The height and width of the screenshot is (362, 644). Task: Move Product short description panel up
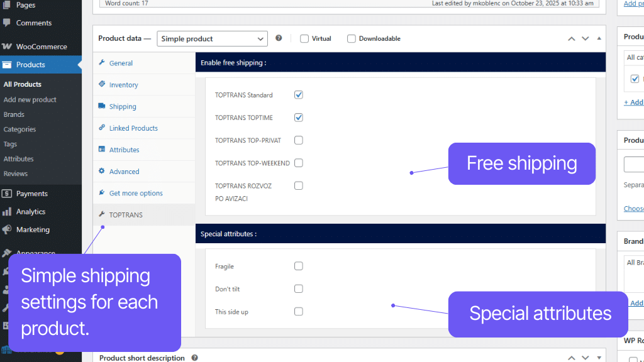click(x=571, y=358)
